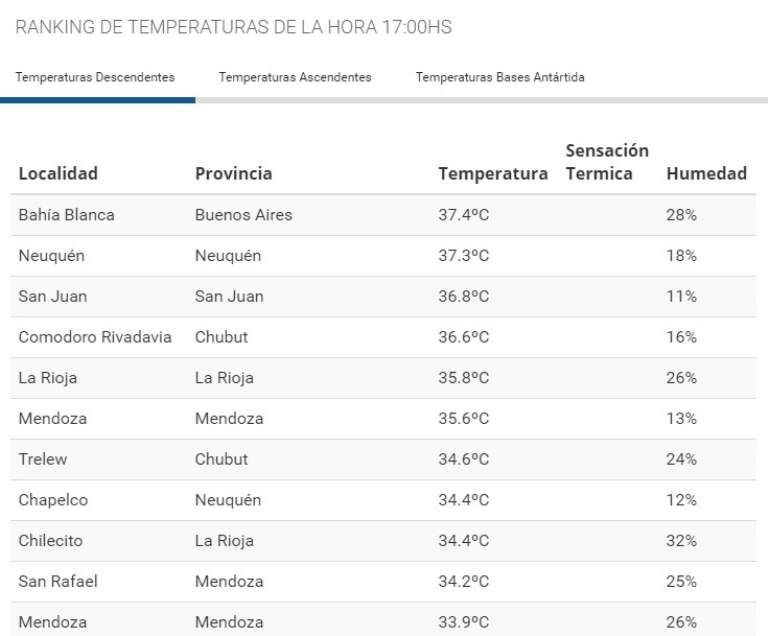Click Buenos Aires province cell
Screen dimensions: 768x636
pos(243,215)
